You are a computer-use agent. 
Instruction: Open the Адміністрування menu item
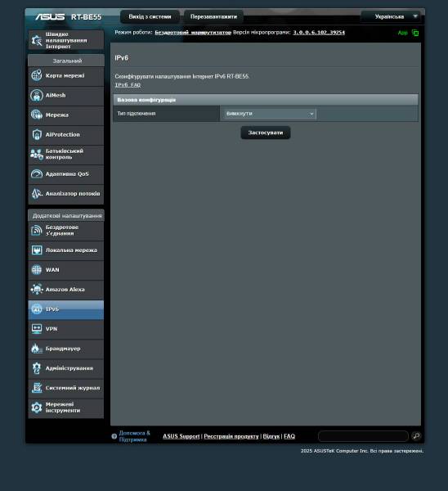66,368
